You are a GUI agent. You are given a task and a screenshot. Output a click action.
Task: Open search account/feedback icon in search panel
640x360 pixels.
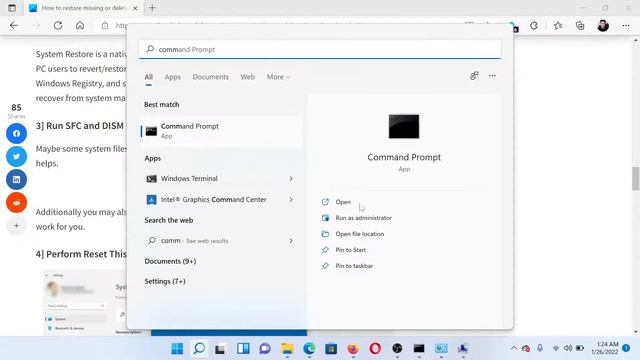coord(474,76)
